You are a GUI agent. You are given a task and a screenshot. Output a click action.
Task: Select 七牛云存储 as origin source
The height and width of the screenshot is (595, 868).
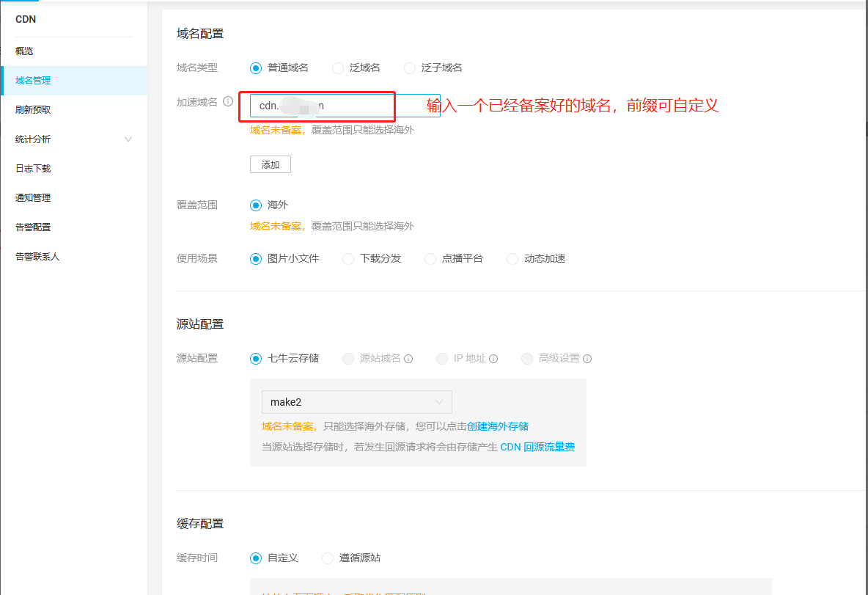point(256,359)
